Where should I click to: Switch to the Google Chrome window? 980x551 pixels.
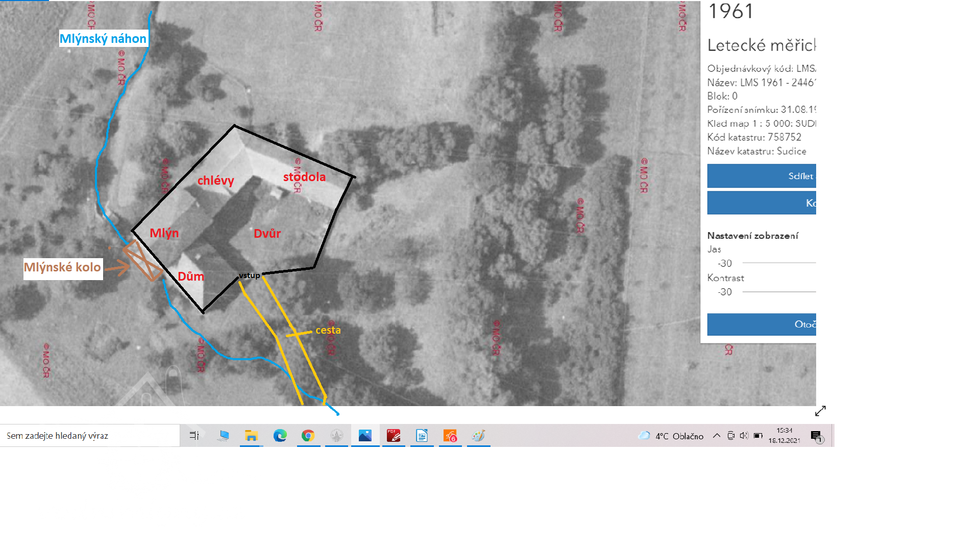click(308, 436)
